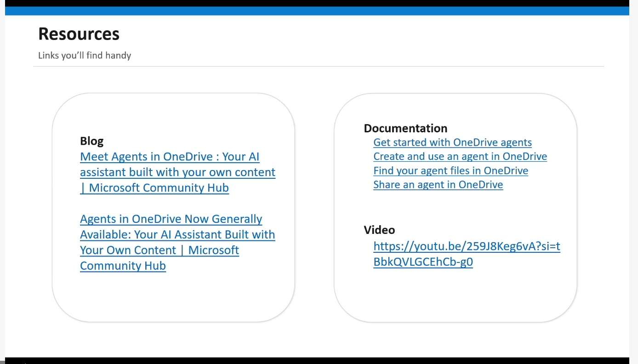This screenshot has width=638, height=364.
Task: Visit Find your agent files in OneDrive
Action: (x=450, y=171)
